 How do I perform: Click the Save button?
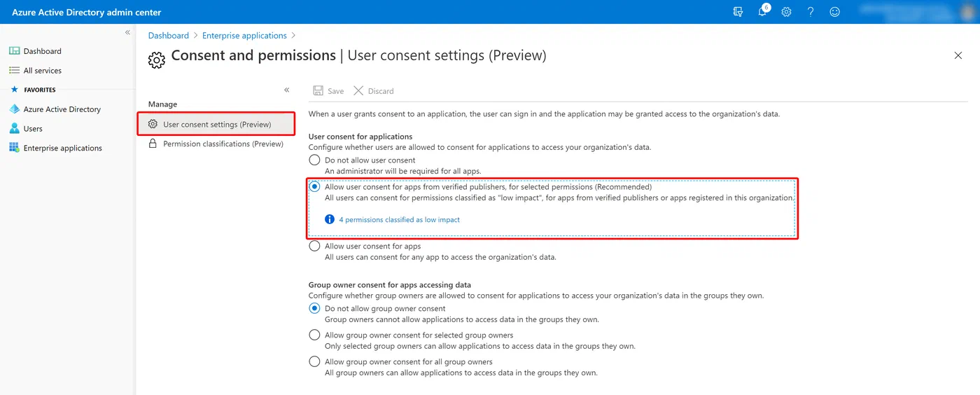[328, 91]
